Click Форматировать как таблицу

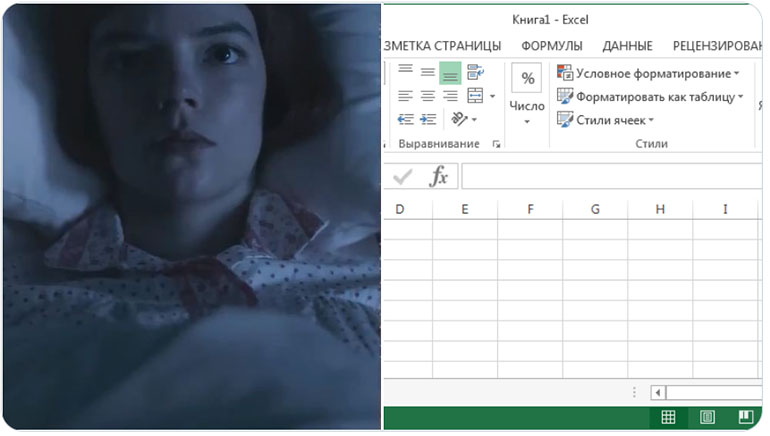point(651,97)
